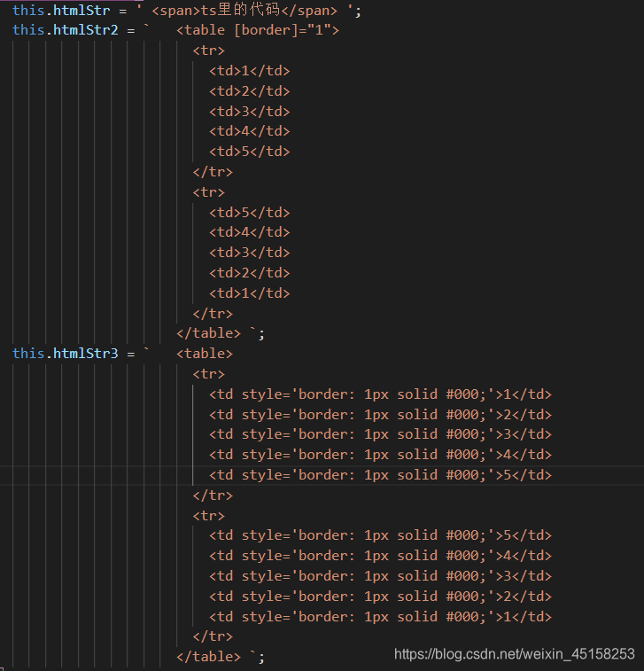
Task: Click the highlighted line with styled td containing 5
Action: pos(380,475)
